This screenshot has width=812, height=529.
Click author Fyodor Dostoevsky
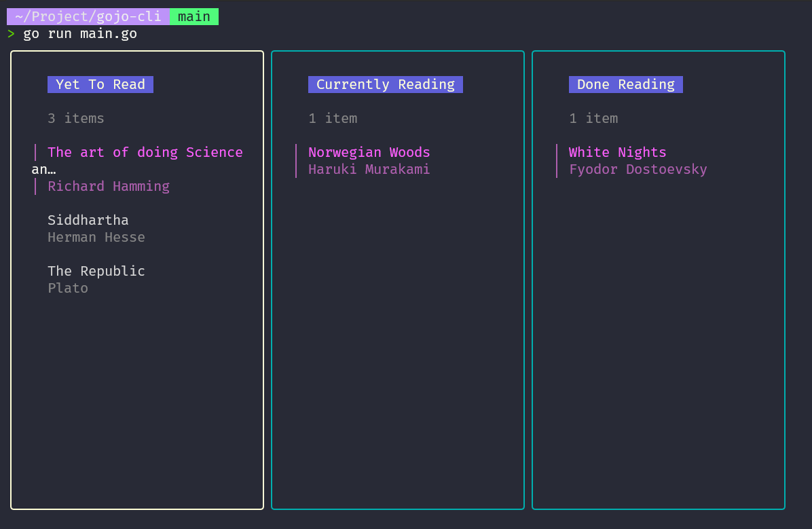[638, 169]
